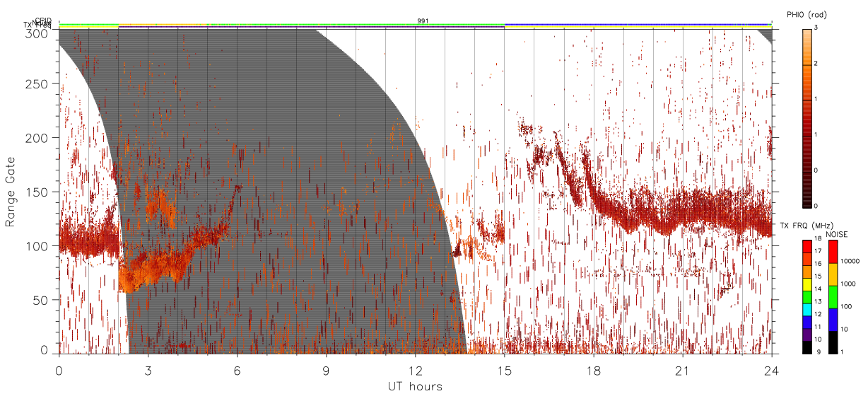Click the red NOISE legend swatch above 10000

833,252
